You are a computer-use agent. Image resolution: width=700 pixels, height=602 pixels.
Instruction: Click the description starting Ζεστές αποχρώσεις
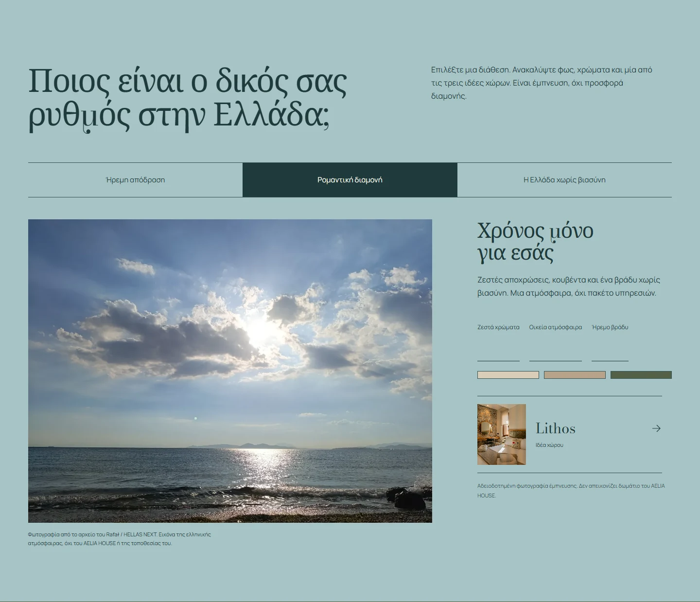[569, 286]
